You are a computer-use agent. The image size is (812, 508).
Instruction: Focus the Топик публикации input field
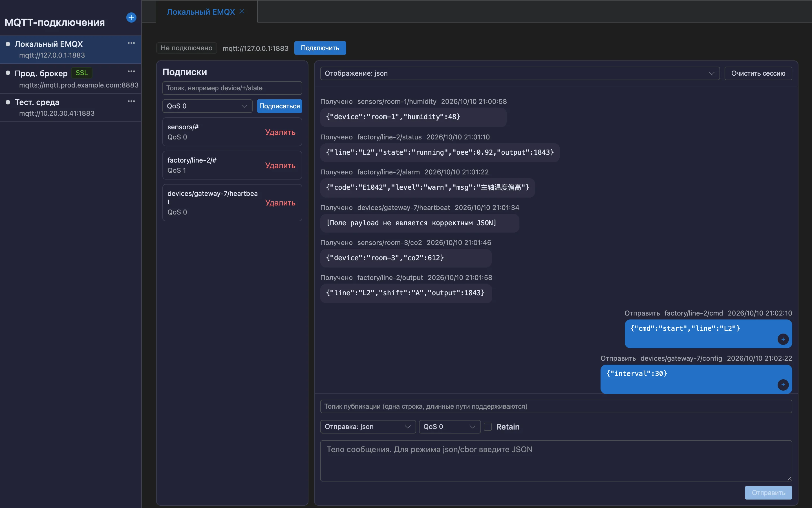(x=556, y=406)
